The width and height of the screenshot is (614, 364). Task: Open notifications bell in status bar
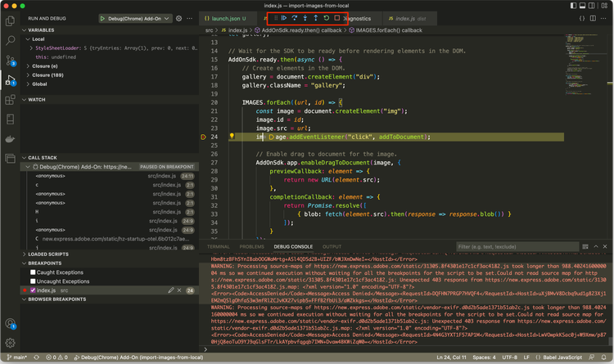coord(604,357)
